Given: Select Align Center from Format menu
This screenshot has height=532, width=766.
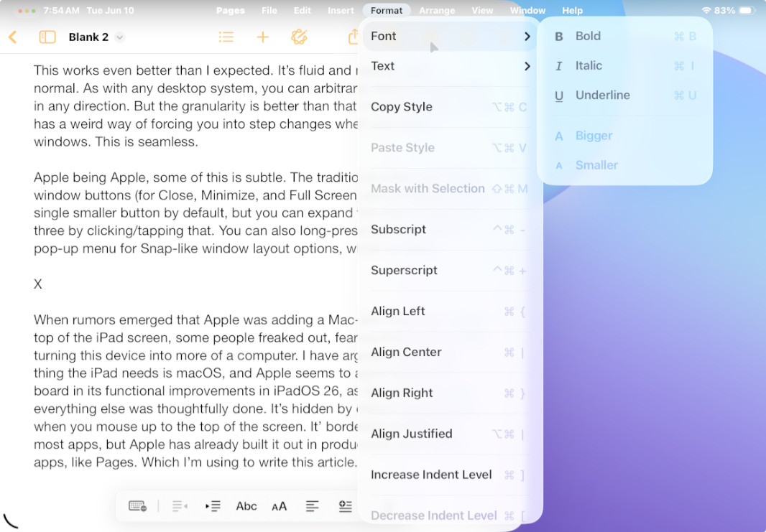Looking at the screenshot, I should pos(406,352).
